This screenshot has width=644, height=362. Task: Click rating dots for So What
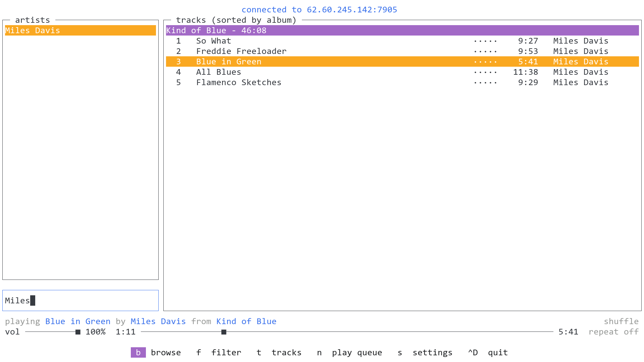485,41
